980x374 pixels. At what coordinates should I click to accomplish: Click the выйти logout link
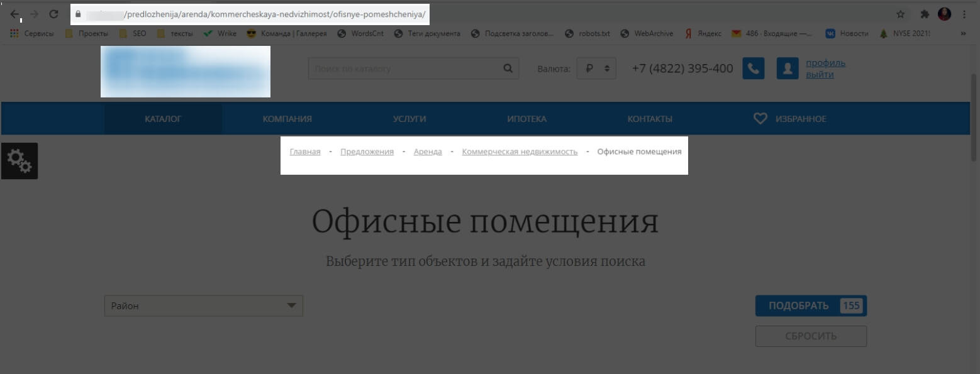pos(820,74)
